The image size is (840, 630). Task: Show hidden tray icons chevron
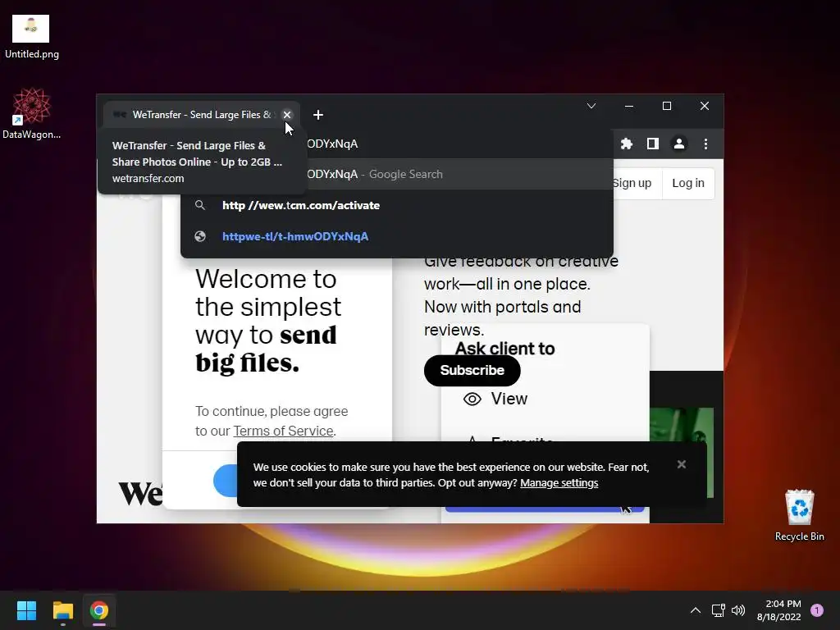[696, 610]
